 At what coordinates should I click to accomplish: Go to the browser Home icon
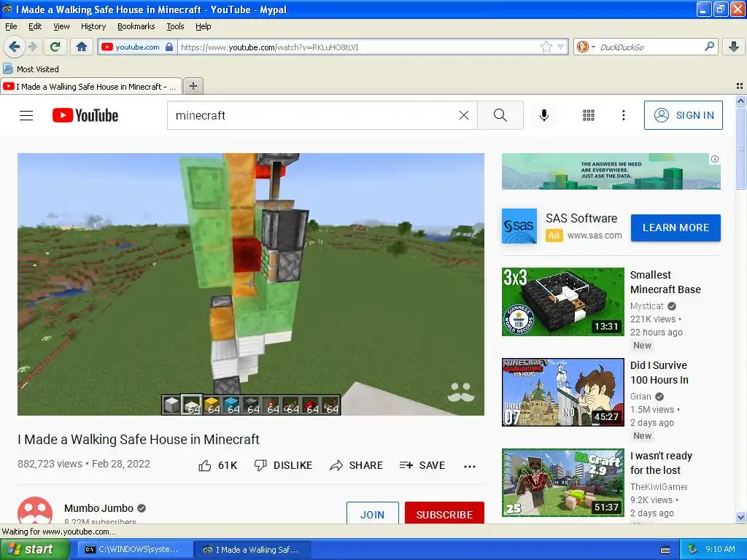coord(82,47)
